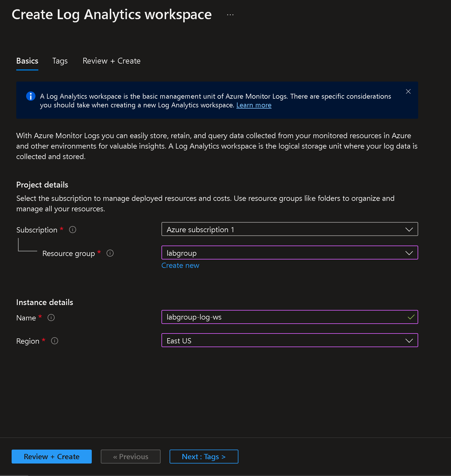451x476 pixels.
Task: Open the ellipsis menu beside the page title
Action: [x=230, y=15]
